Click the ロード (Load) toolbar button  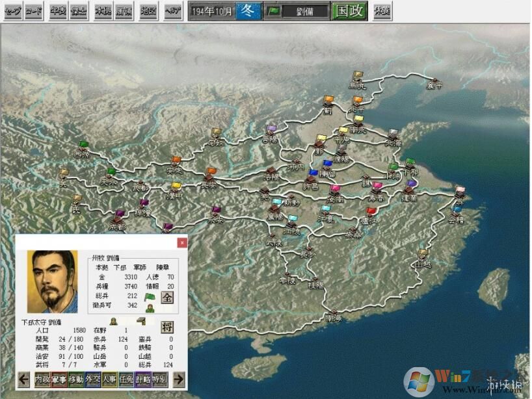[33, 11]
